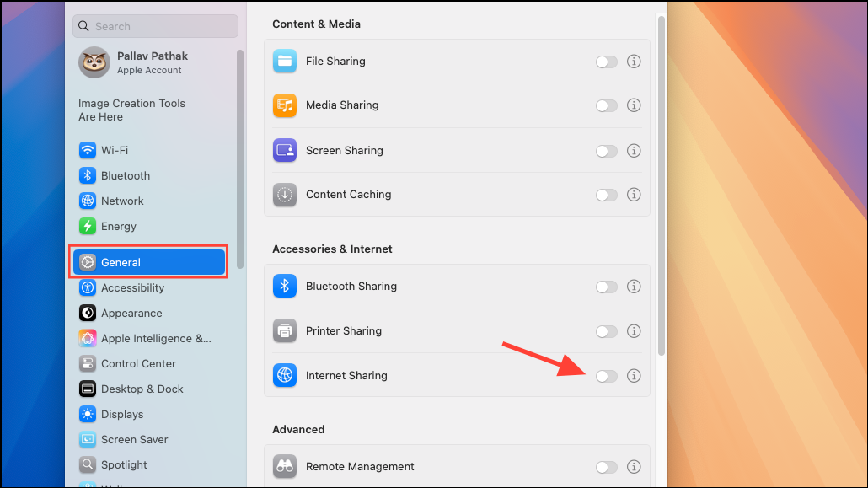The width and height of the screenshot is (868, 488).
Task: Click the Screen Sharing label
Action: [345, 150]
